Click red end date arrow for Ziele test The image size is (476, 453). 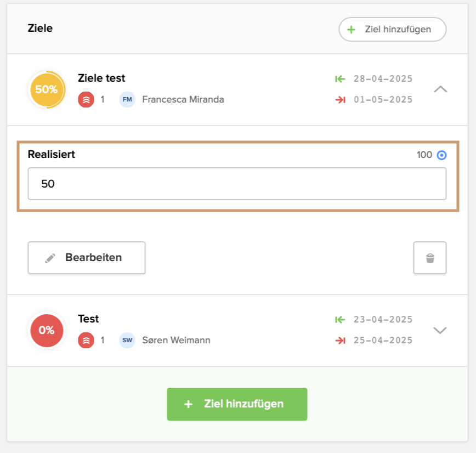pos(340,100)
